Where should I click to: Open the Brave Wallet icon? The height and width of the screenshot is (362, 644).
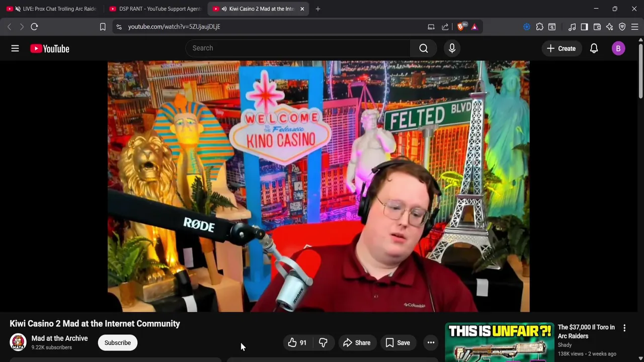click(x=597, y=27)
